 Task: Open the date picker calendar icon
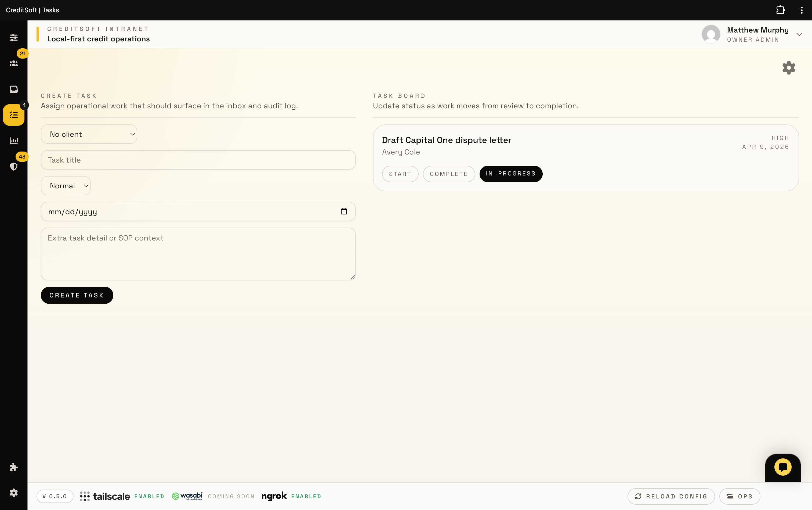343,211
